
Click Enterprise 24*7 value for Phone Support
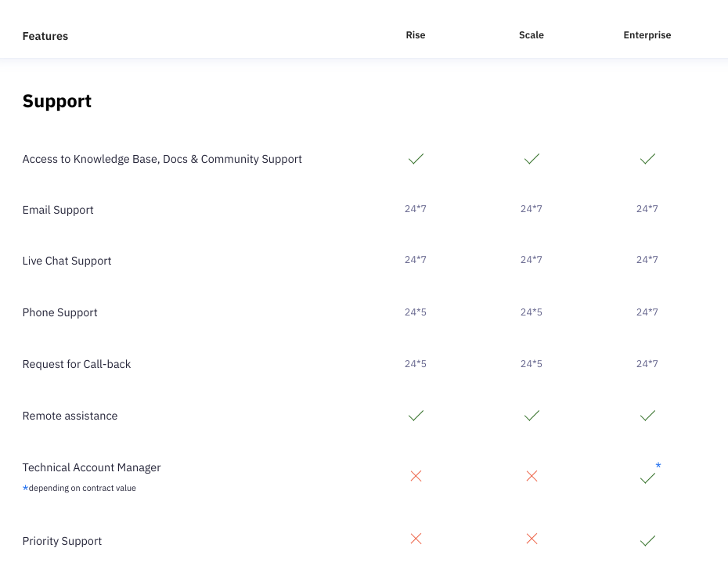point(647,312)
